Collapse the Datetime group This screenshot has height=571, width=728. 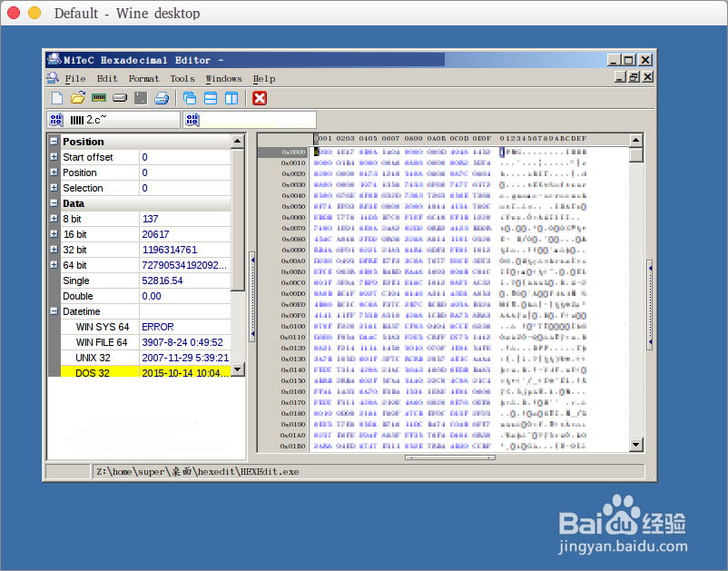point(54,311)
